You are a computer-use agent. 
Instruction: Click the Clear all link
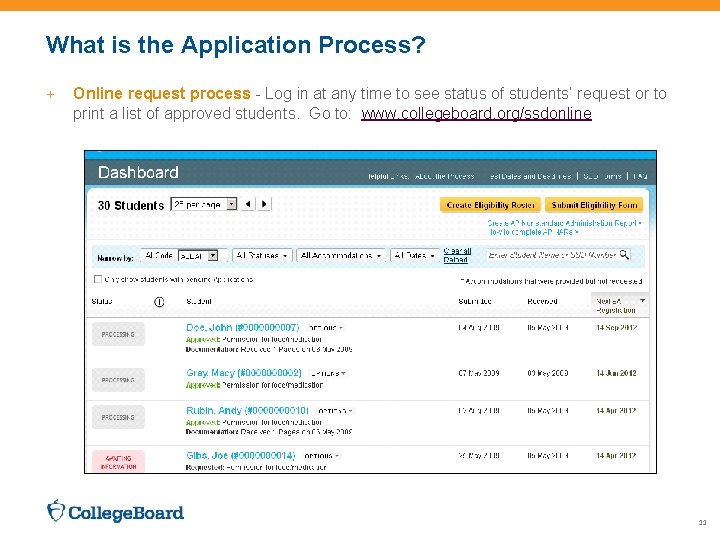tap(457, 251)
